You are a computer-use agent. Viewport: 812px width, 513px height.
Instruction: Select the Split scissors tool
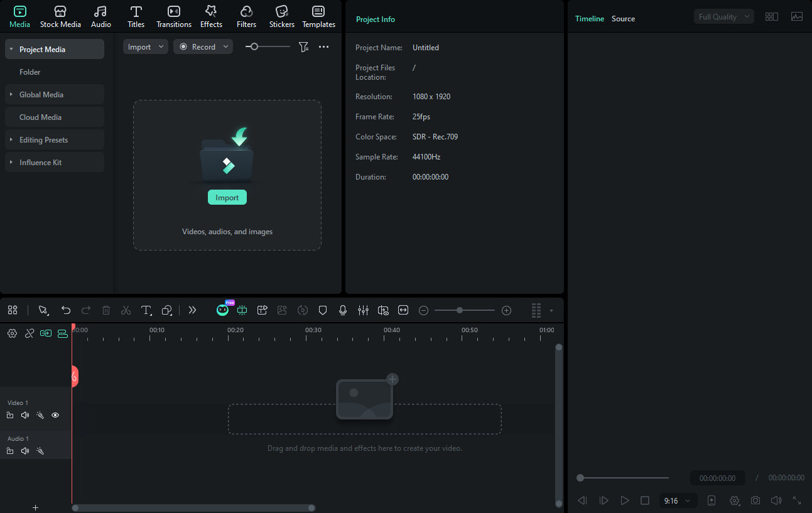pos(126,310)
